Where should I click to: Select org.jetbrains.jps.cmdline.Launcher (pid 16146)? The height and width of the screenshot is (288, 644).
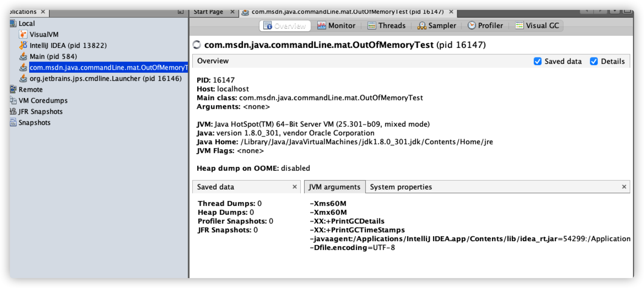click(106, 78)
